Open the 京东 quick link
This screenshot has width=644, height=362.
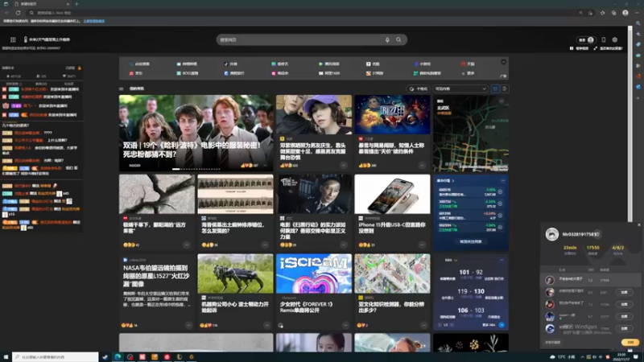coord(136,73)
